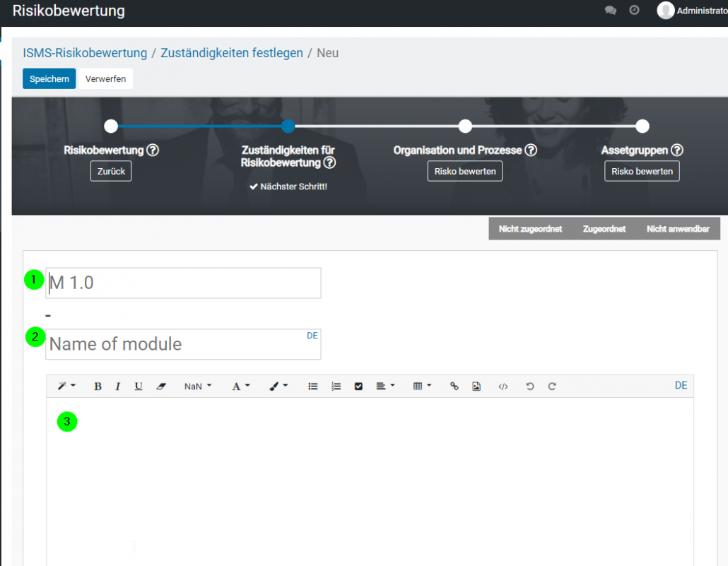Insert an unordered bullet list
The width and height of the screenshot is (728, 566).
(313, 387)
